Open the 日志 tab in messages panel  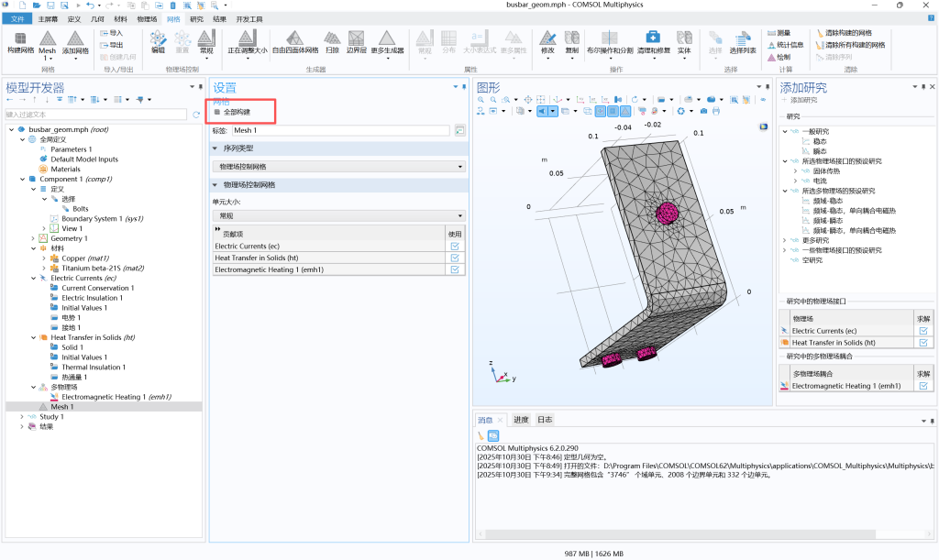pyautogui.click(x=545, y=420)
